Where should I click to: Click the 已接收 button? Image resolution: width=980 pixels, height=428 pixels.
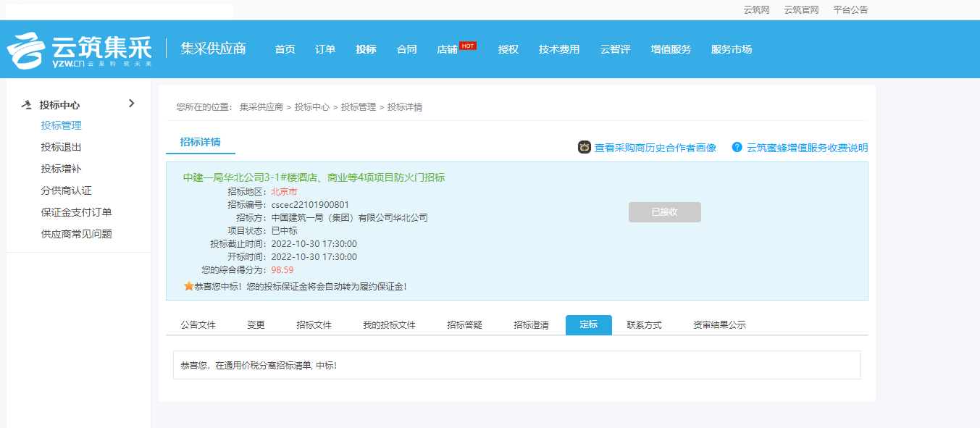(664, 212)
